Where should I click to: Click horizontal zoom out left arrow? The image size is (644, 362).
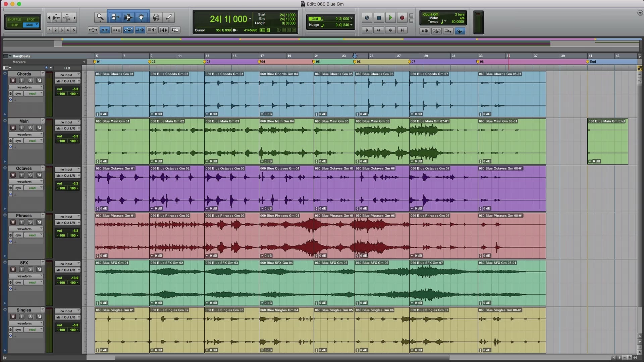pyautogui.click(x=49, y=17)
